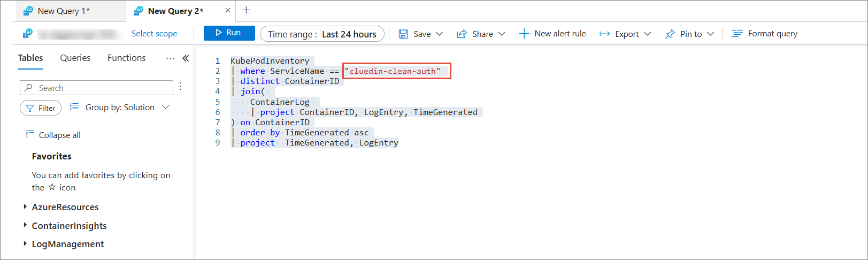
Task: Click the Export arrow icon
Action: [x=605, y=34]
